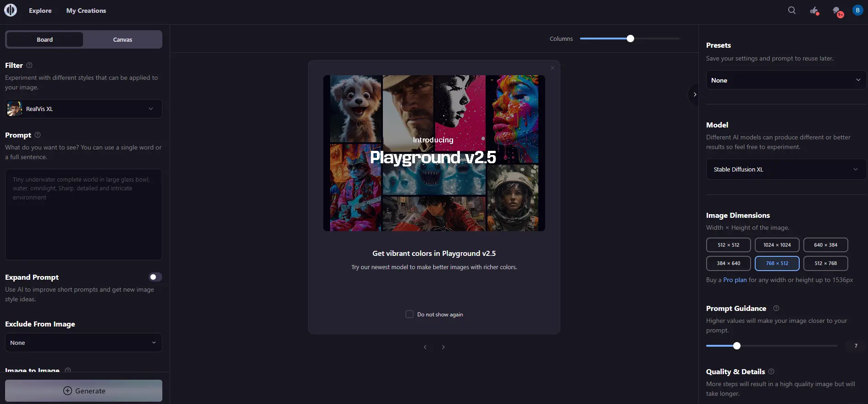Select 768 × 512 image dimension

(777, 263)
